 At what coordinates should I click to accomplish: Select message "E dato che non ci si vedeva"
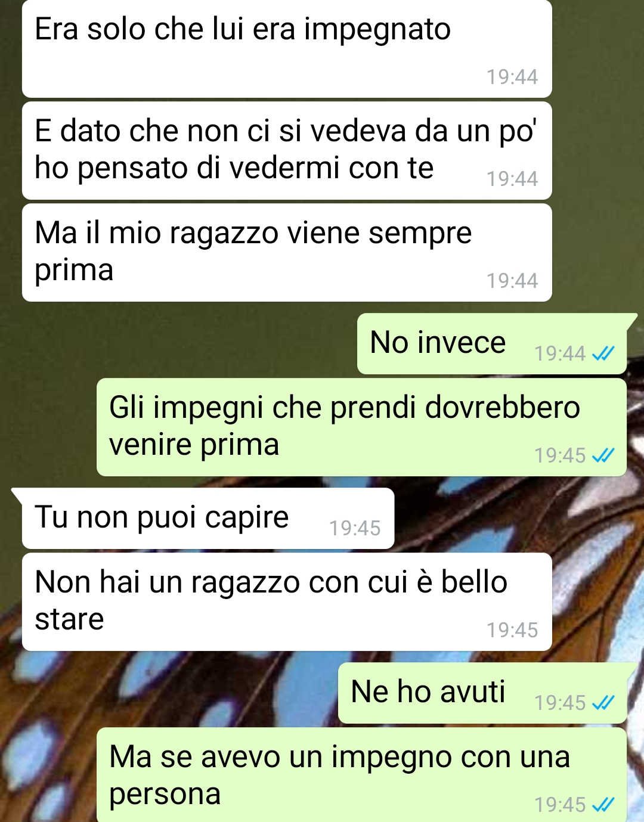pyautogui.click(x=287, y=151)
